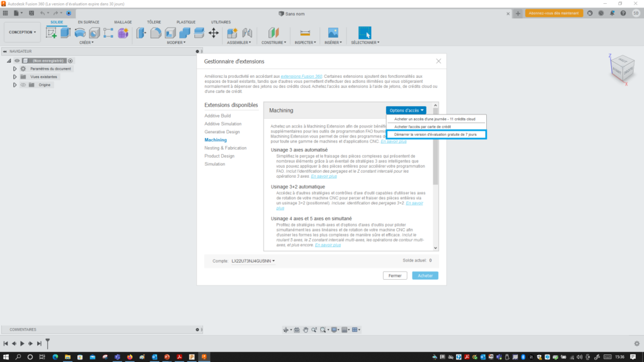Image resolution: width=644 pixels, height=362 pixels.
Task: Open the extensions Fusion 360 link
Action: [x=301, y=76]
